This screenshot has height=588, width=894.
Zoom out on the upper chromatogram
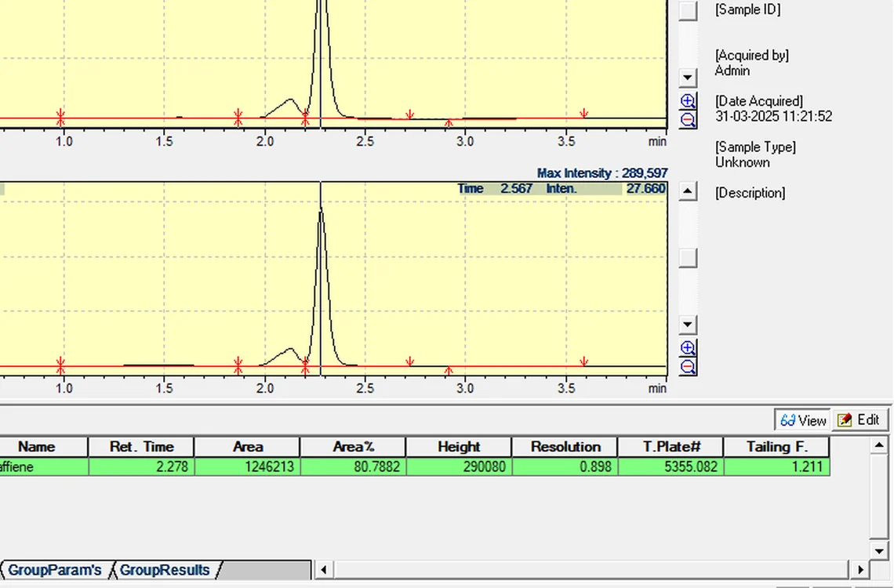689,120
